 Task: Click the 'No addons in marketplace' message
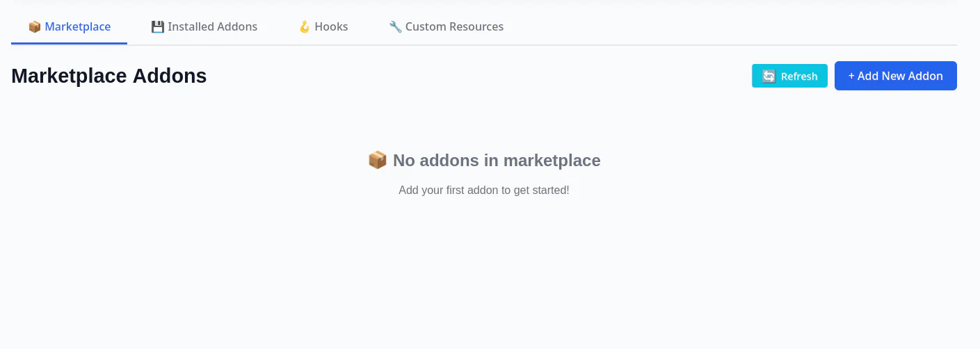(x=496, y=161)
